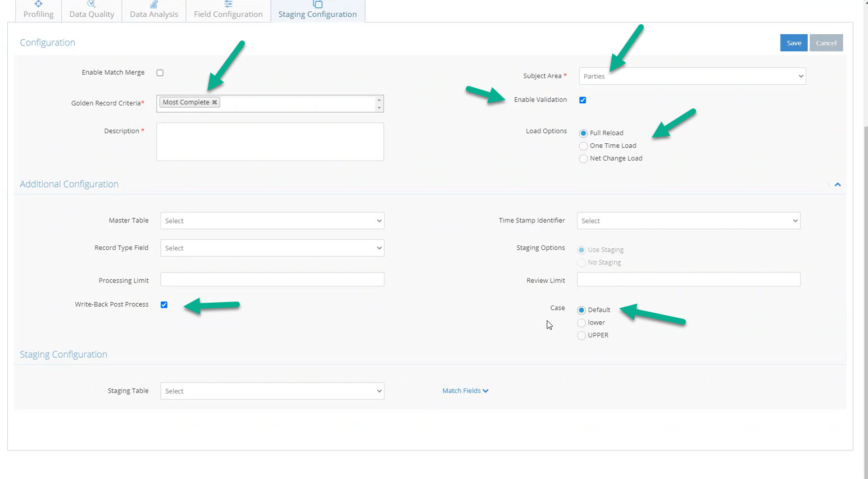
Task: Open the Record Type Field dropdown
Action: (x=272, y=248)
